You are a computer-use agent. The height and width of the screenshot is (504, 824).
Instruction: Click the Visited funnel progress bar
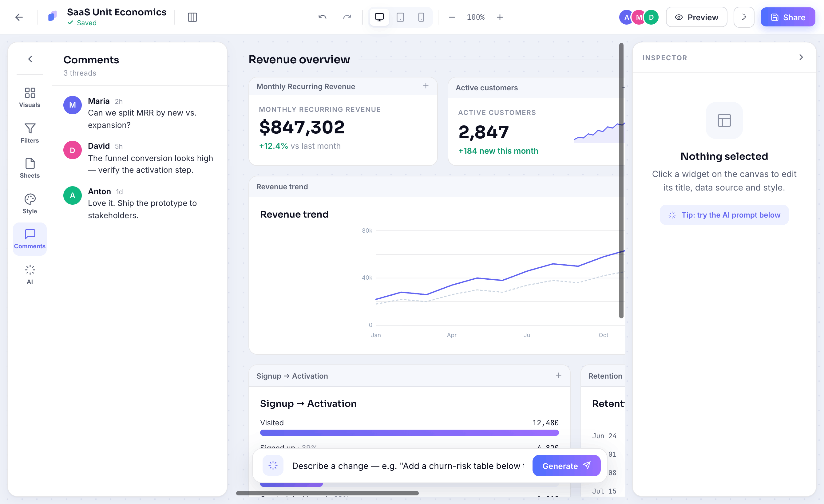(x=409, y=433)
